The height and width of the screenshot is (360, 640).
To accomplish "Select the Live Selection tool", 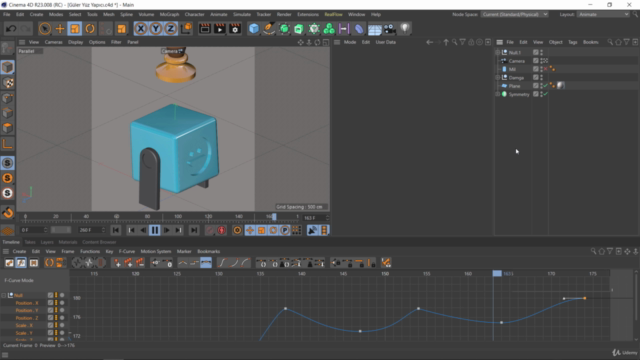I will 45,29.
